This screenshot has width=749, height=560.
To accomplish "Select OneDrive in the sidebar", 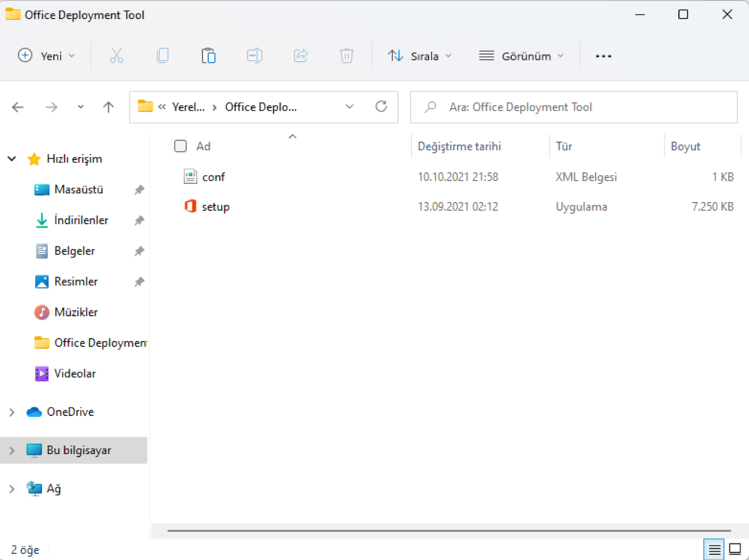I will point(70,412).
